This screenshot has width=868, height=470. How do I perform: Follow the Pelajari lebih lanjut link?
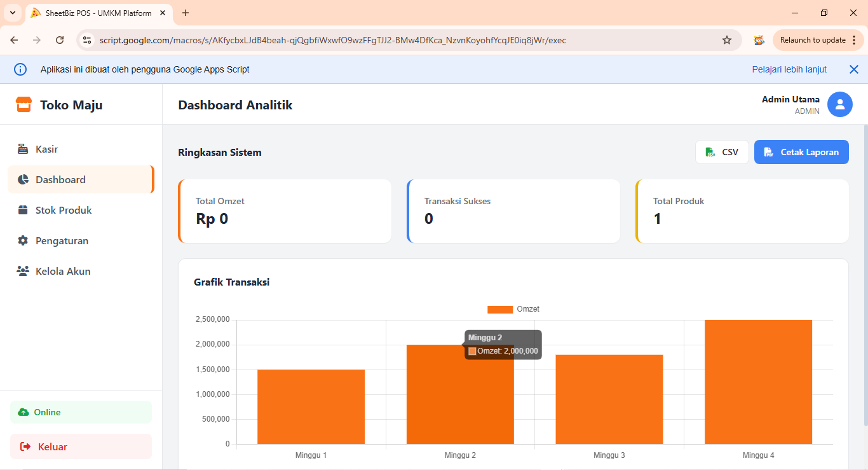click(789, 69)
